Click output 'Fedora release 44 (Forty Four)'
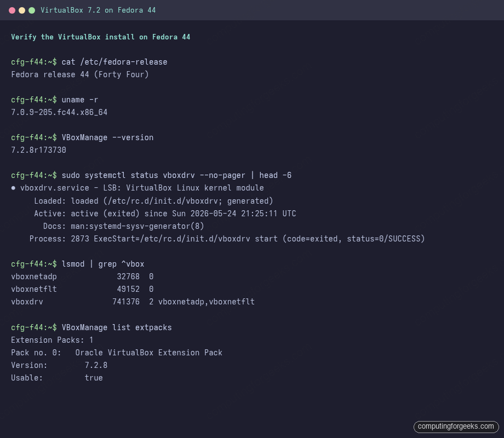 pos(80,74)
